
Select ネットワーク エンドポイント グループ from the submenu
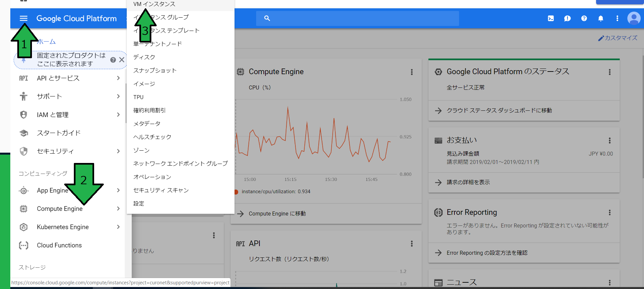click(181, 164)
